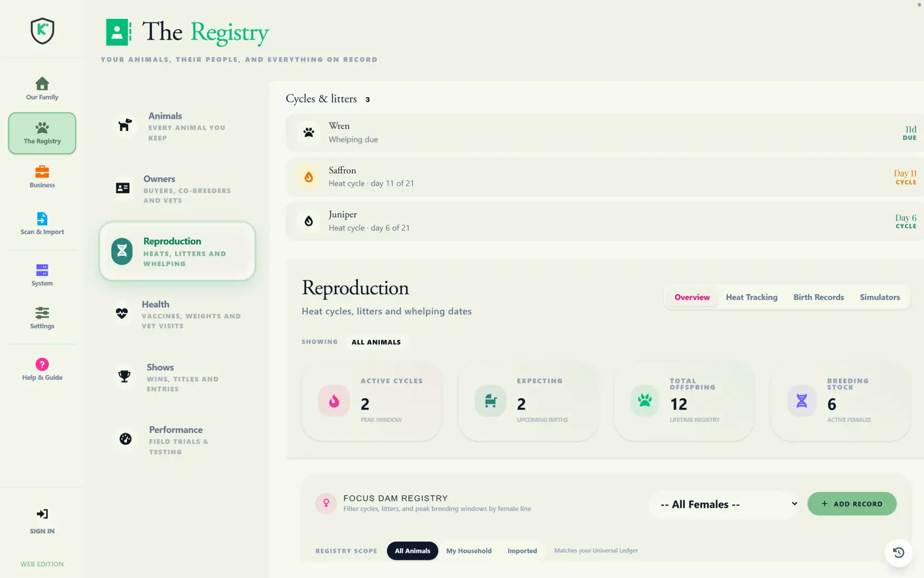Select My Household registry scope
The width and height of the screenshot is (924, 578).
469,551
